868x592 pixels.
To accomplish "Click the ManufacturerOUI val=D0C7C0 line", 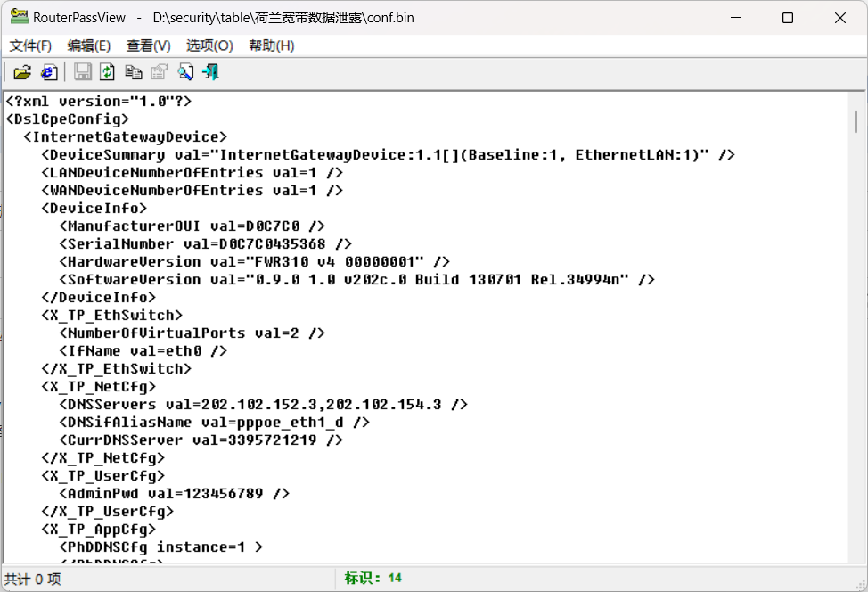I will (192, 226).
